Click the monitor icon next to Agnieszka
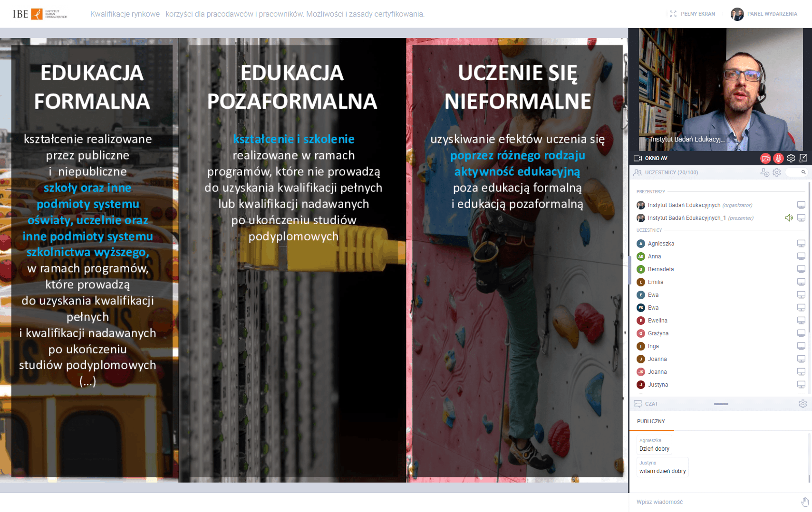Viewport: 812px width, 512px height. [x=801, y=244]
